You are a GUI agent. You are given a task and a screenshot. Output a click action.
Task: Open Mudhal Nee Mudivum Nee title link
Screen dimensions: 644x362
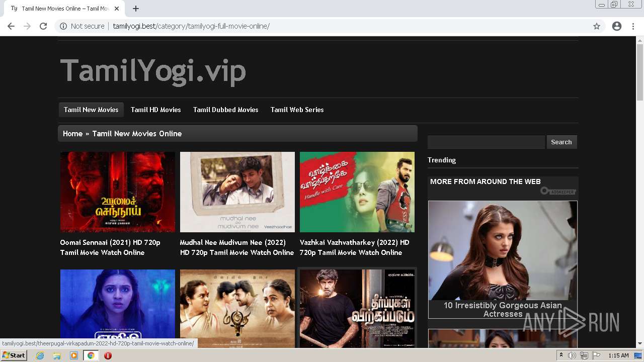click(237, 247)
